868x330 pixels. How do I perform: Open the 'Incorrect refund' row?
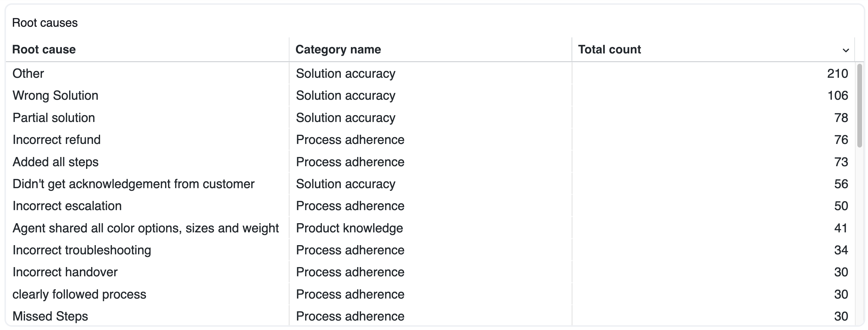(x=57, y=140)
